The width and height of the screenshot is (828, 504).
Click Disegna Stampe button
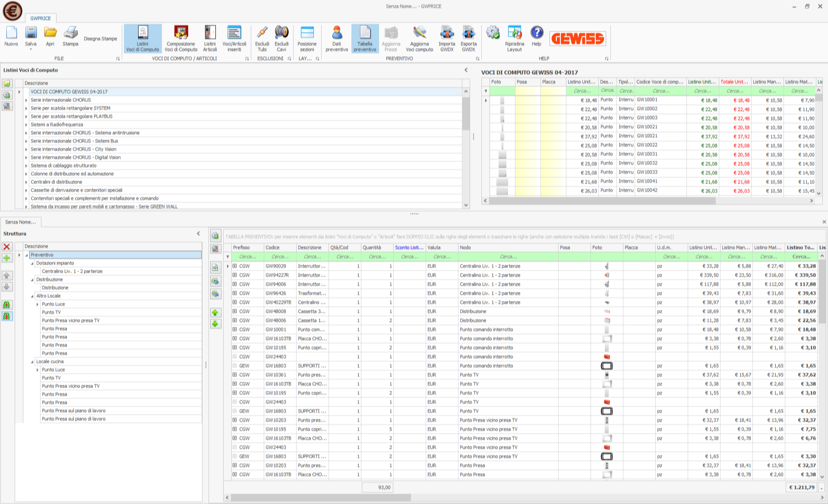(101, 39)
